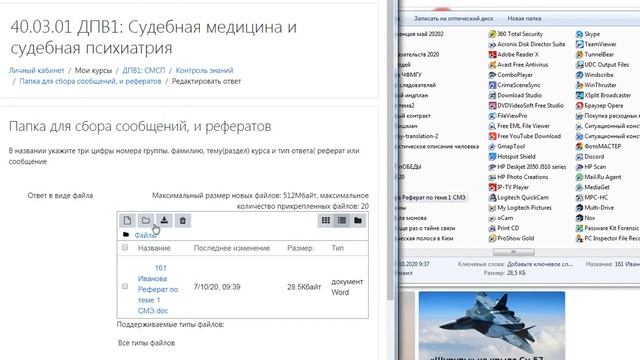
Task: Select ФотоМАСТЕР shortcut
Action: tap(598, 146)
